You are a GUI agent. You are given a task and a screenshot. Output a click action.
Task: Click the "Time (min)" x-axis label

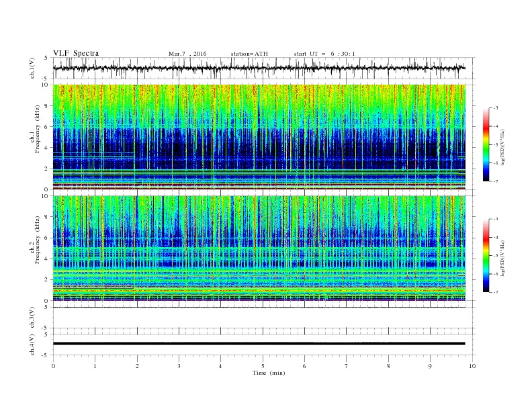269,373
